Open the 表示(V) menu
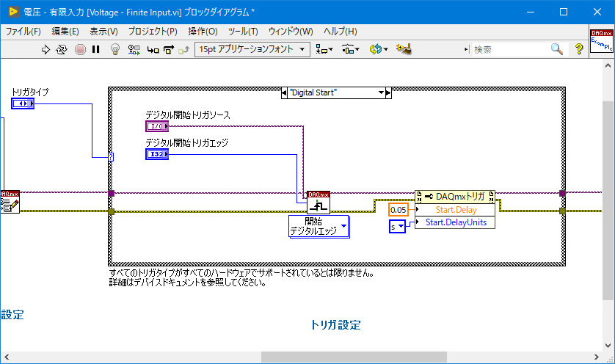Viewport: 615px width, 364px height. [x=103, y=32]
